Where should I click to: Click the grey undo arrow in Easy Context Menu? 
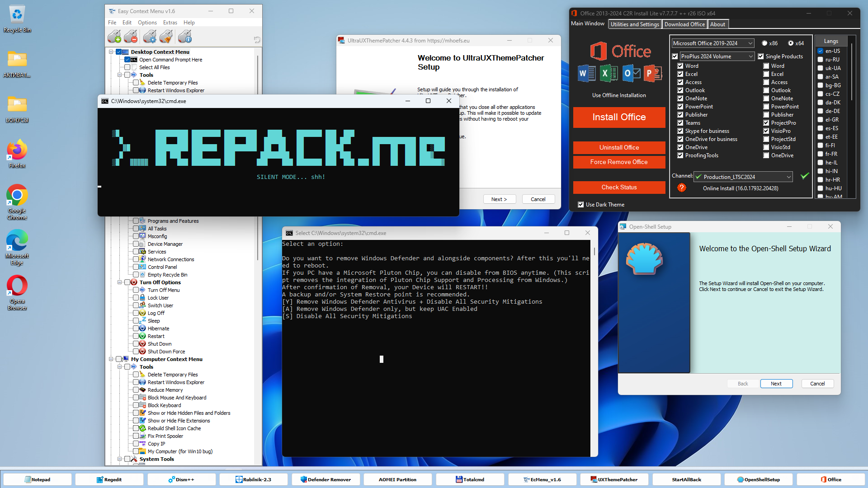[x=257, y=40]
